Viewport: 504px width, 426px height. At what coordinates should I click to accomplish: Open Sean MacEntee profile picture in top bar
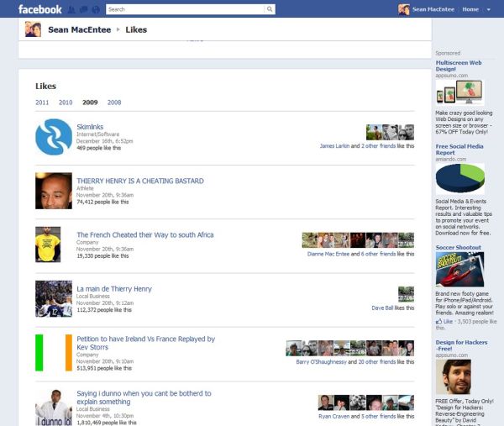coord(404,9)
